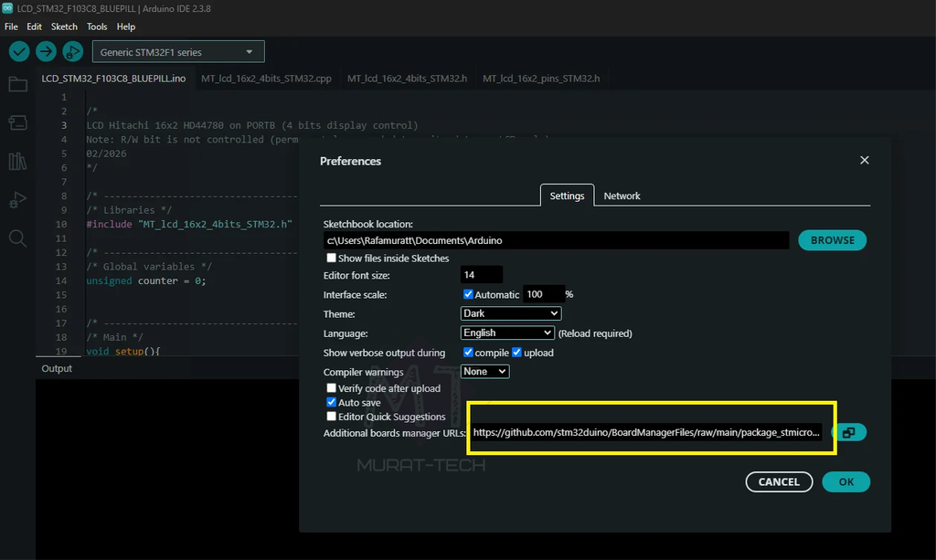Click the Additional boards manager URLs field
Viewport: 936px width, 560px height.
(x=646, y=432)
